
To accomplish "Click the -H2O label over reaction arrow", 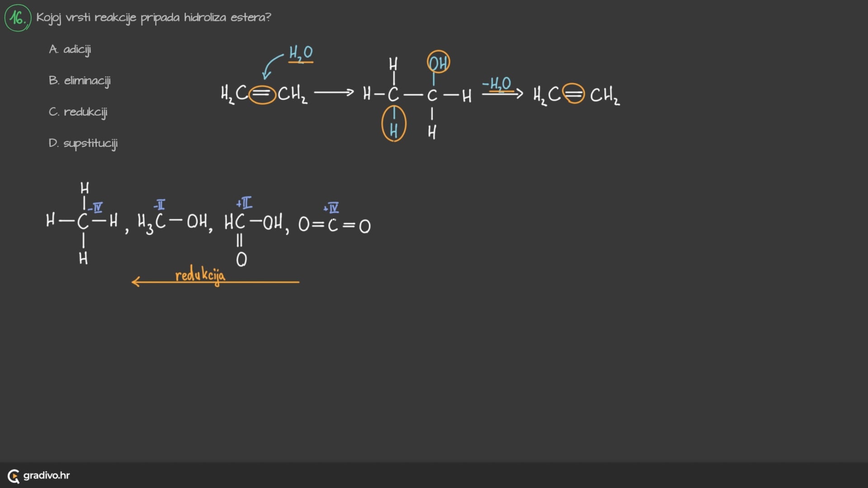I will coord(497,84).
